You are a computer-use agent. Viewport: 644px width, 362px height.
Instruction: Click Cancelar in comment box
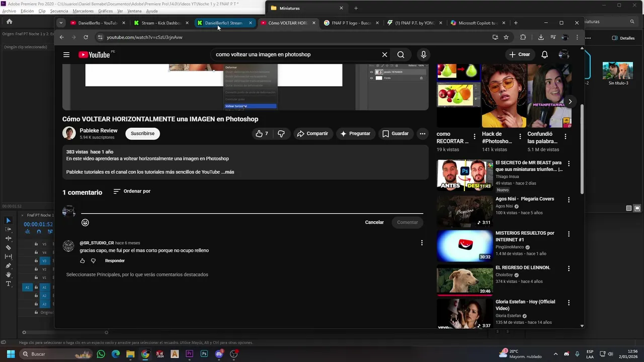coord(374,222)
